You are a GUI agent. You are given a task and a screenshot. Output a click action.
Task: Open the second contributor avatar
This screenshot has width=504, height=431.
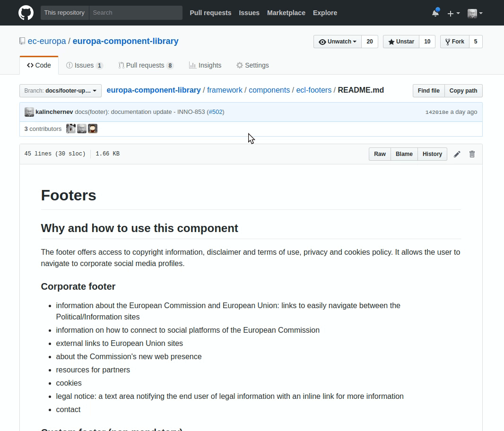point(82,129)
